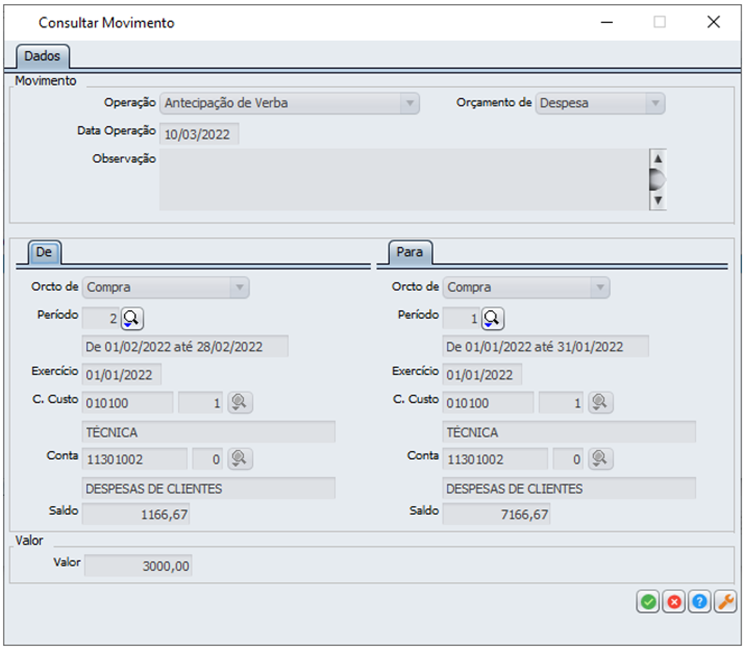Screen dimensions: 744x649
Task: Select the De tab
Action: click(x=44, y=252)
